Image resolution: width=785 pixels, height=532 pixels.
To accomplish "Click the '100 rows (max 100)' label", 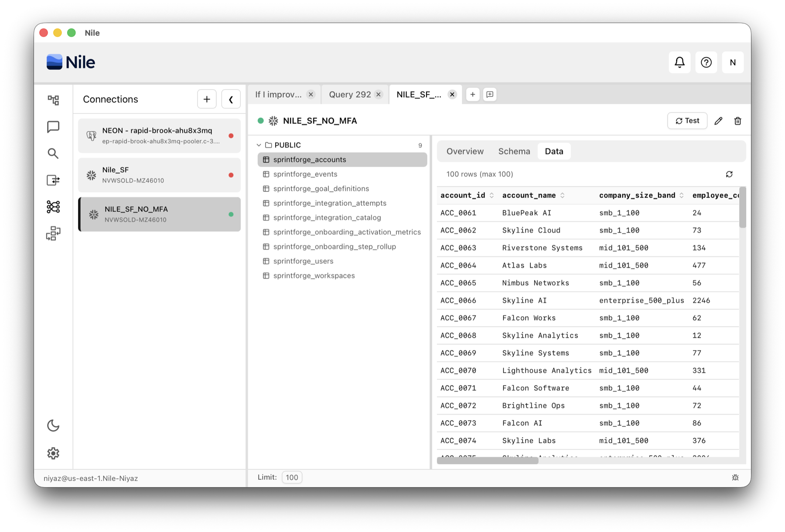I will click(x=480, y=174).
